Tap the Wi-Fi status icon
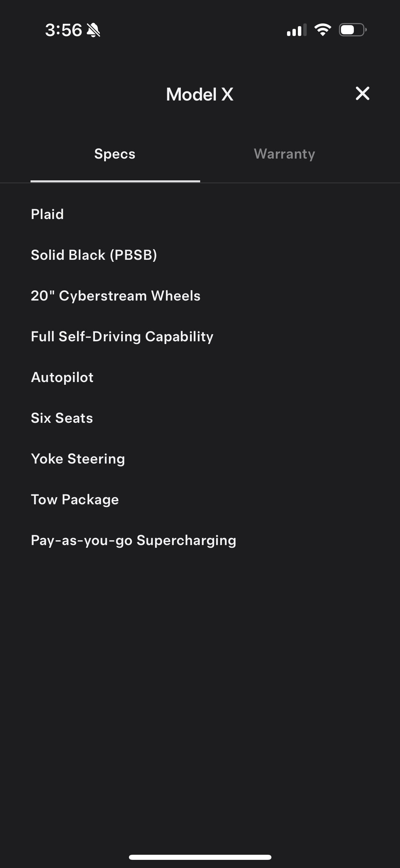The image size is (400, 868). click(323, 30)
